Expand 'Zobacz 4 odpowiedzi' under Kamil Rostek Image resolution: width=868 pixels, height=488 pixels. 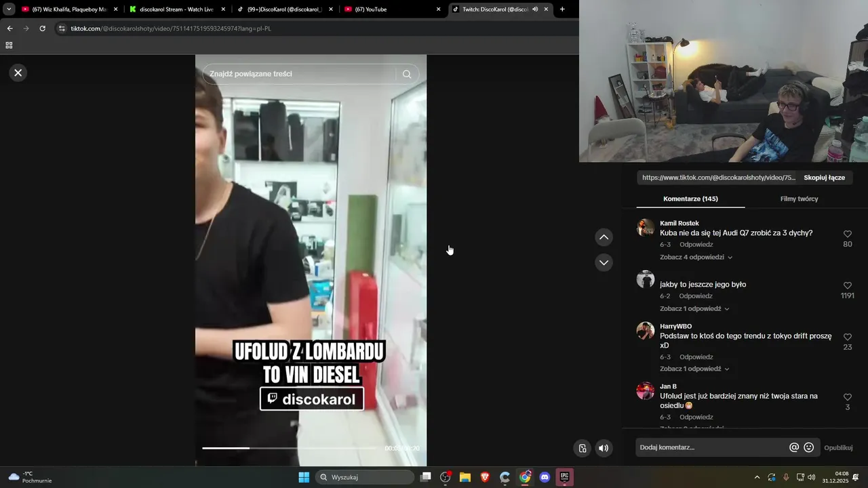click(x=696, y=257)
